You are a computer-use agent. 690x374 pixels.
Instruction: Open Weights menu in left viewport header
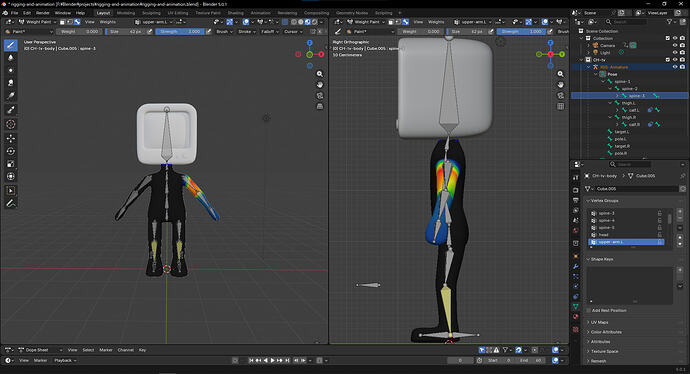tap(107, 22)
